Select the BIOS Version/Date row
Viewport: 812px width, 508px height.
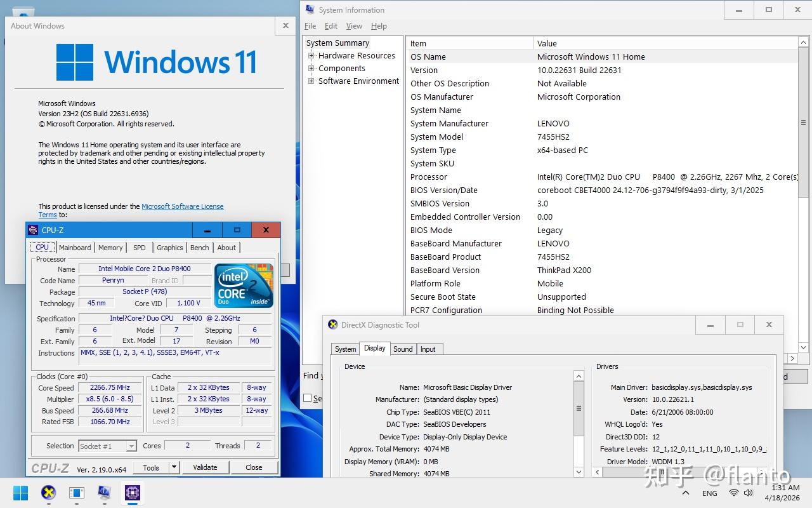[602, 190]
